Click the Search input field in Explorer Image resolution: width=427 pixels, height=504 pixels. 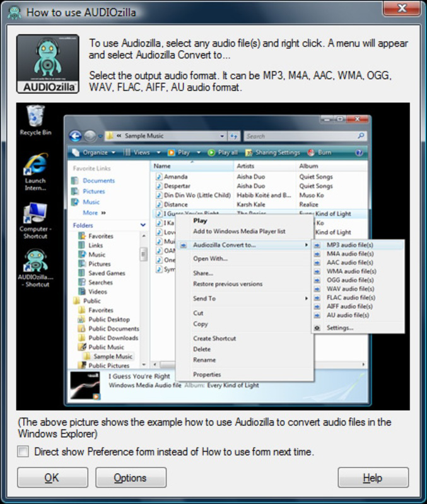point(305,136)
